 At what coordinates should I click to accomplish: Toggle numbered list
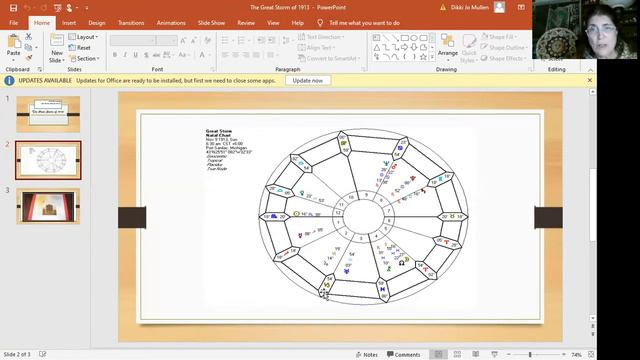(x=243, y=40)
